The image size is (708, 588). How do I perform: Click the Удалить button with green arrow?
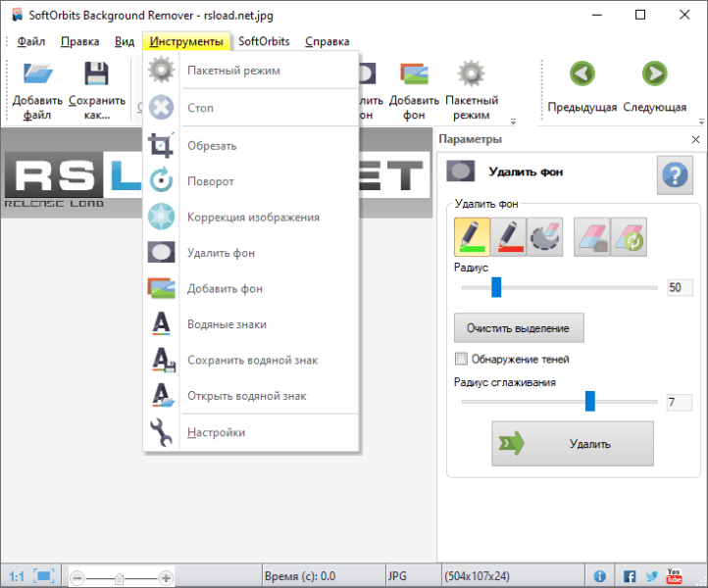point(573,444)
